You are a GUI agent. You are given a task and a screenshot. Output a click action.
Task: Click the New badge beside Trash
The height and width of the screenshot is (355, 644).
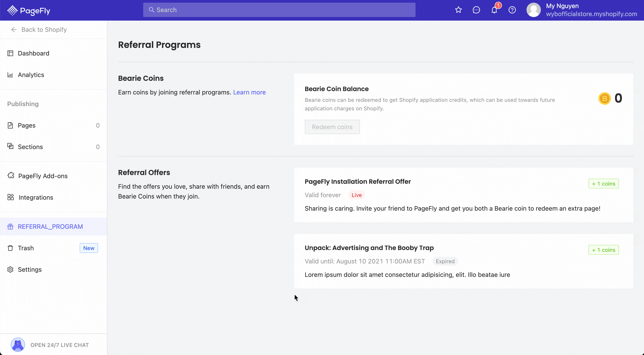coord(89,248)
